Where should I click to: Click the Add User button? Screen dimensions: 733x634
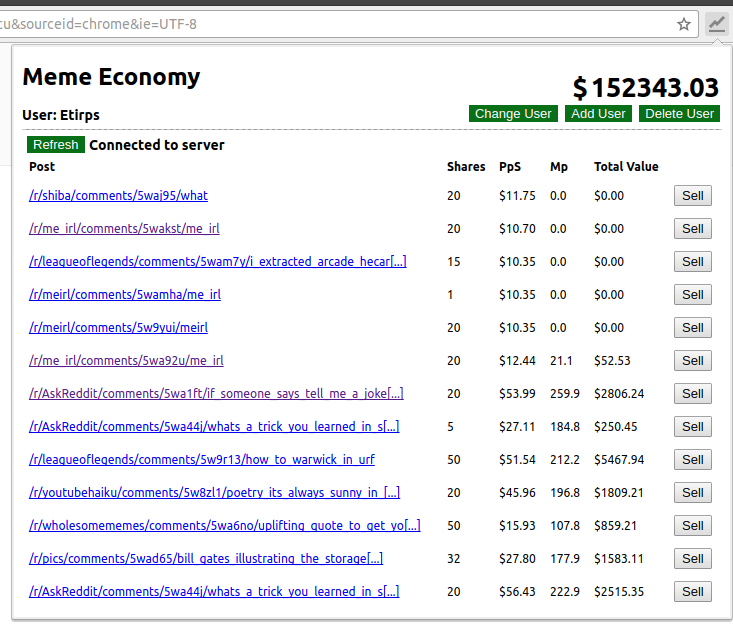coord(598,114)
